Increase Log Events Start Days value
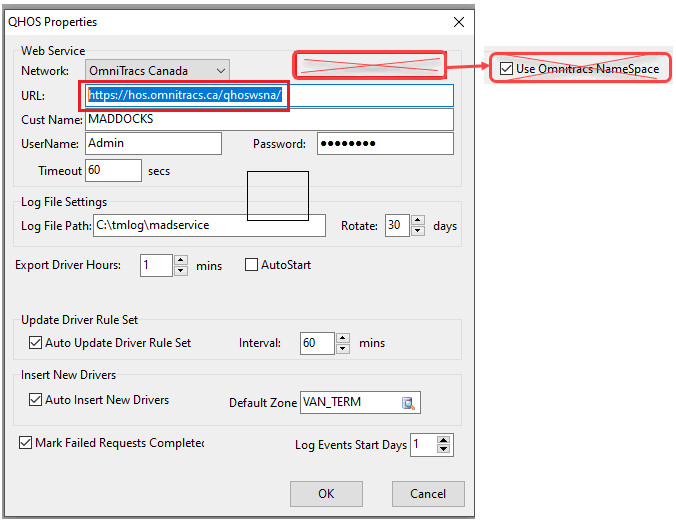Image resolution: width=676 pixels, height=524 pixels. (444, 440)
